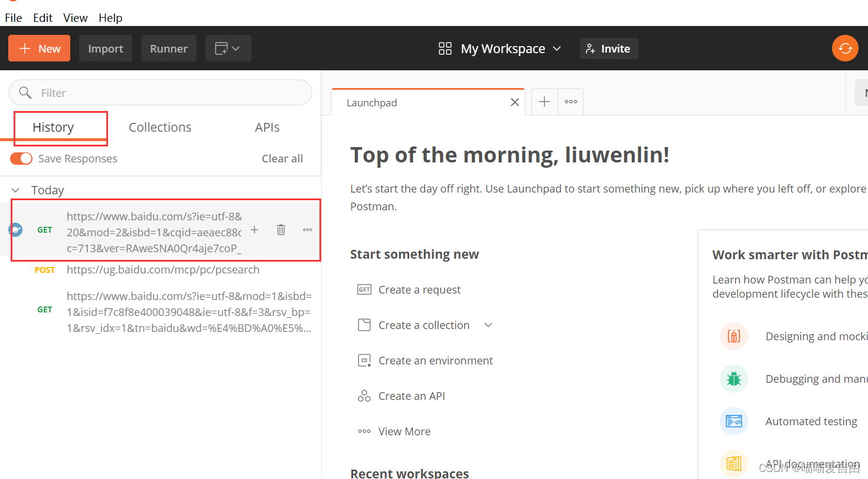Click the Debugging bug icon
This screenshot has width=868, height=479.
click(734, 379)
